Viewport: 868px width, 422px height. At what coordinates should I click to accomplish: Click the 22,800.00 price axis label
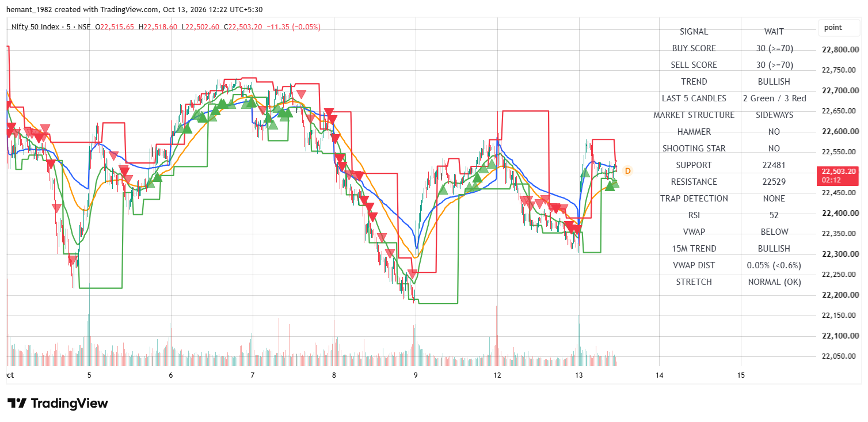(840, 50)
